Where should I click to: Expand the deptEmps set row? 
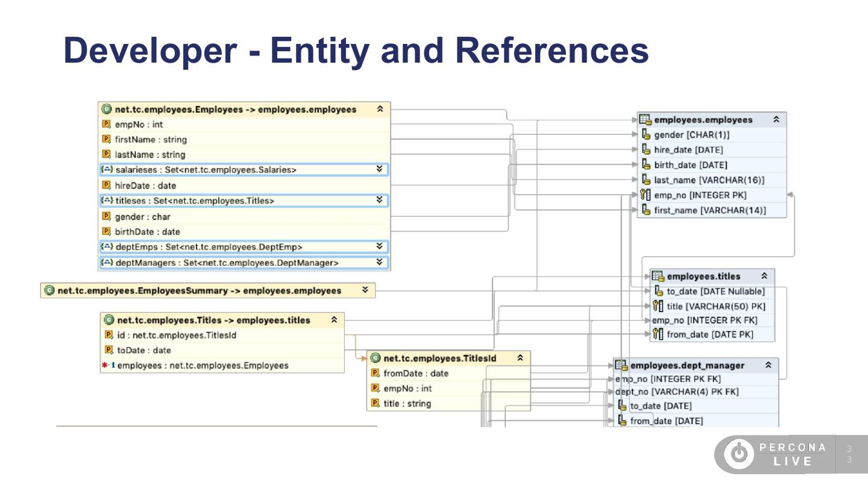pos(379,246)
